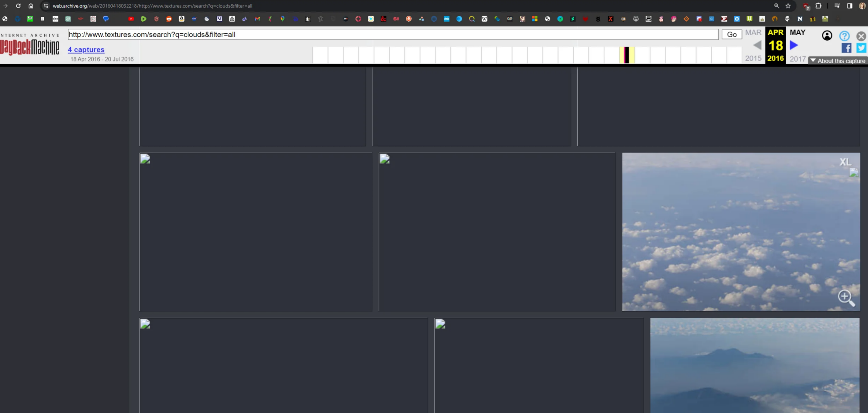Open the media controls icon

[x=837, y=6]
